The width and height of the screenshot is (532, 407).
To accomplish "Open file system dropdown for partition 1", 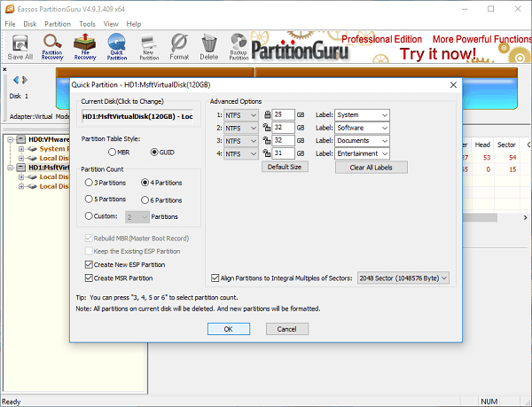I will [241, 115].
